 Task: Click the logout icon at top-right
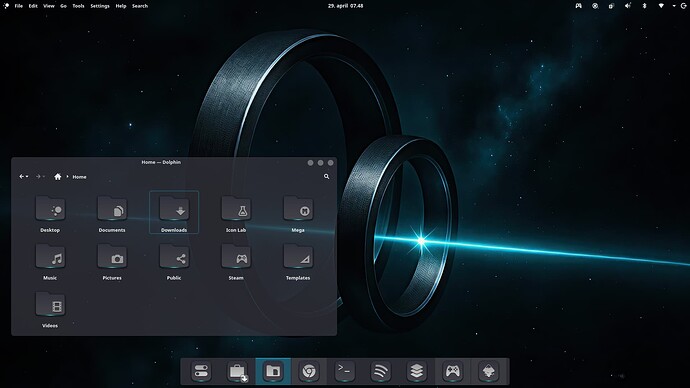tap(684, 6)
